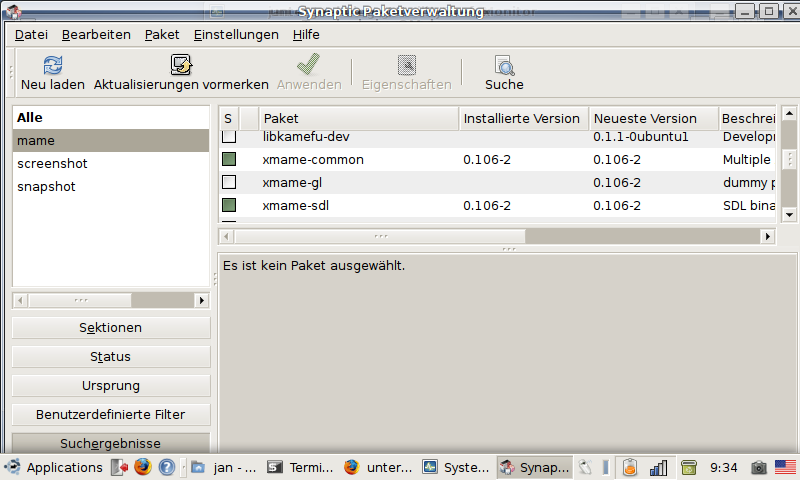
Task: Toggle the xmame-common status checkbox
Action: [x=229, y=159]
